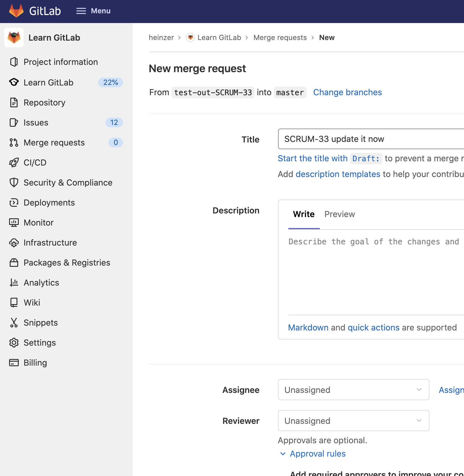Open the Security & Compliance shield icon
Viewport: 464px width, 476px height.
[x=14, y=183]
